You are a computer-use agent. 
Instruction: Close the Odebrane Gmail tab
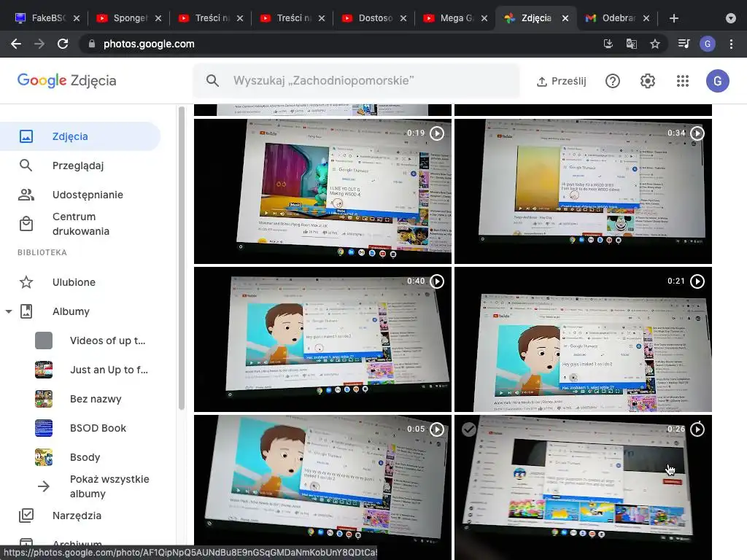[x=646, y=18]
